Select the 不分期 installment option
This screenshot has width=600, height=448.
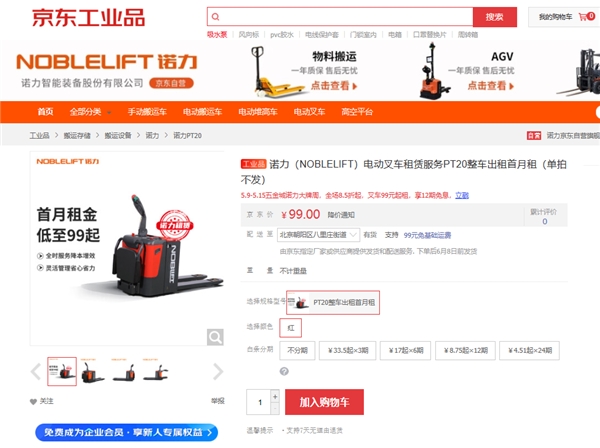(297, 350)
